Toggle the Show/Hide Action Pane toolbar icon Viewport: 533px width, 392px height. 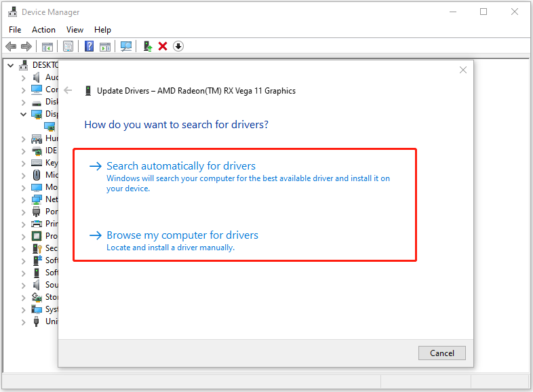coord(105,47)
